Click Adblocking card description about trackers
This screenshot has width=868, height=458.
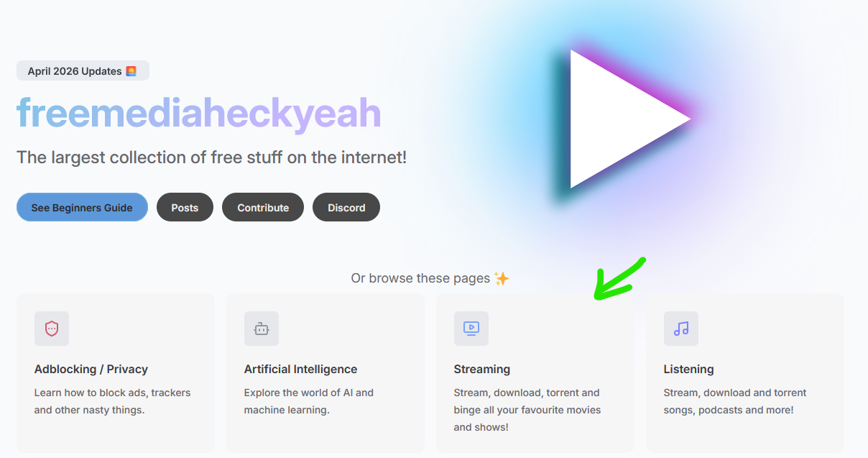[x=112, y=401]
